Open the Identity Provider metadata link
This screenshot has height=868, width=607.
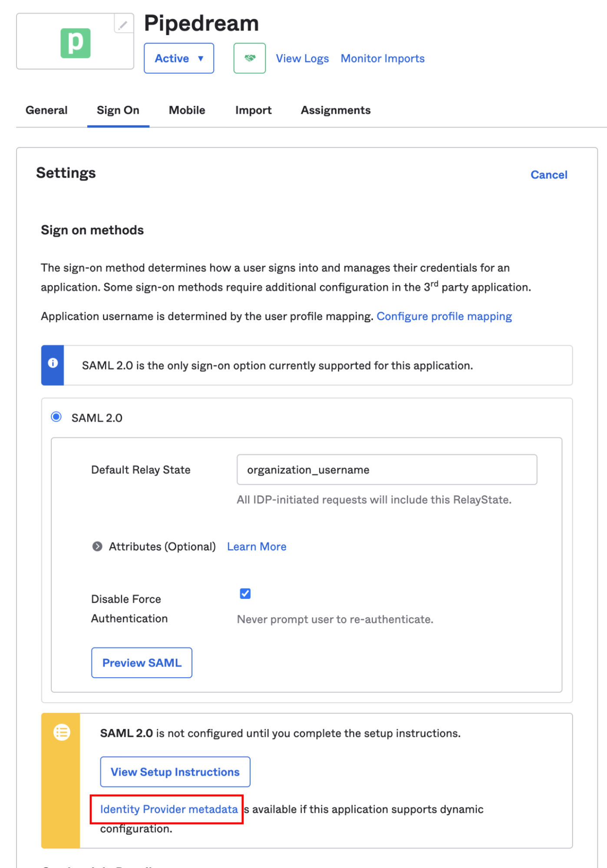coord(169,809)
